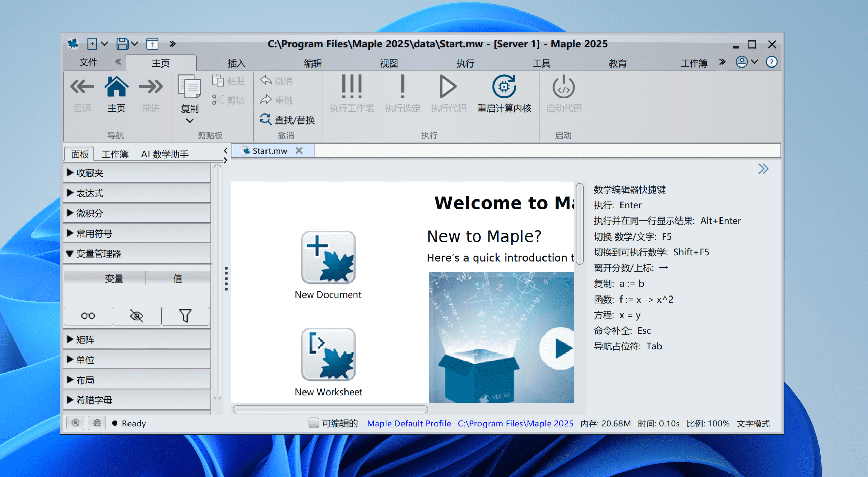The image size is (868, 477).
Task: Collapse the ribbon with double chevron near 文件
Action: pyautogui.click(x=118, y=62)
